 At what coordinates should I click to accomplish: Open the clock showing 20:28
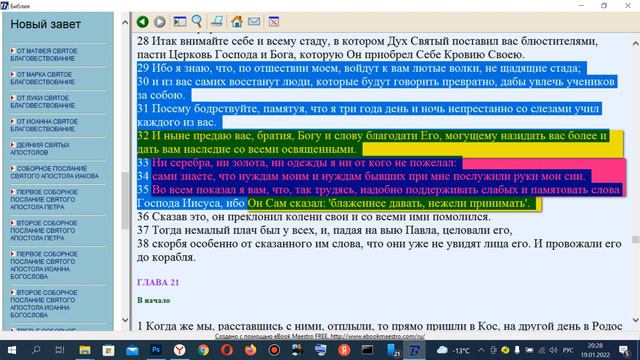[595, 350]
